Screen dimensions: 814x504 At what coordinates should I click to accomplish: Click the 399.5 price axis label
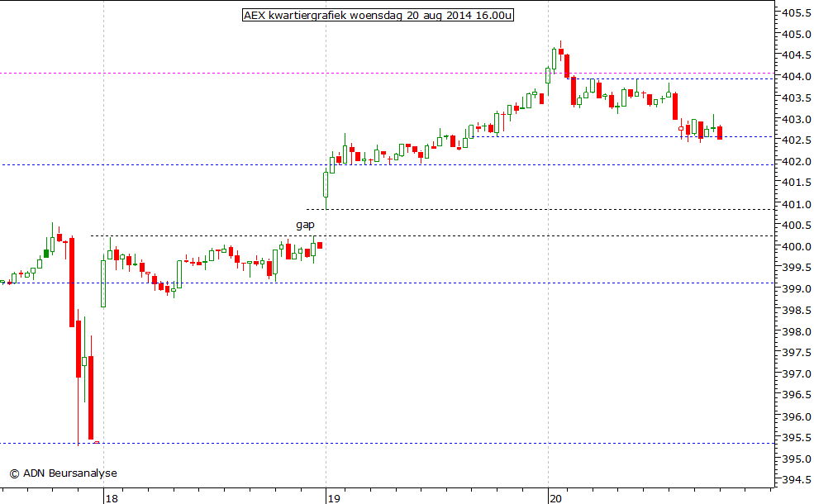[x=796, y=268]
